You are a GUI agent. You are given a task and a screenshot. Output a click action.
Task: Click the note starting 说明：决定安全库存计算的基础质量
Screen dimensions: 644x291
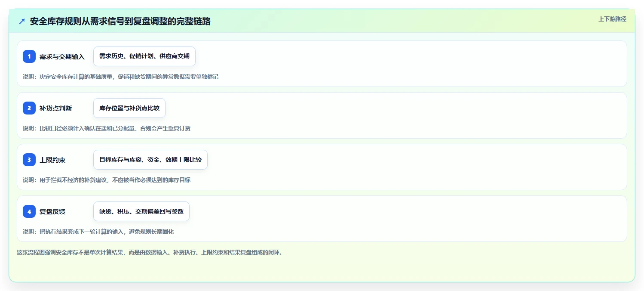pos(121,77)
